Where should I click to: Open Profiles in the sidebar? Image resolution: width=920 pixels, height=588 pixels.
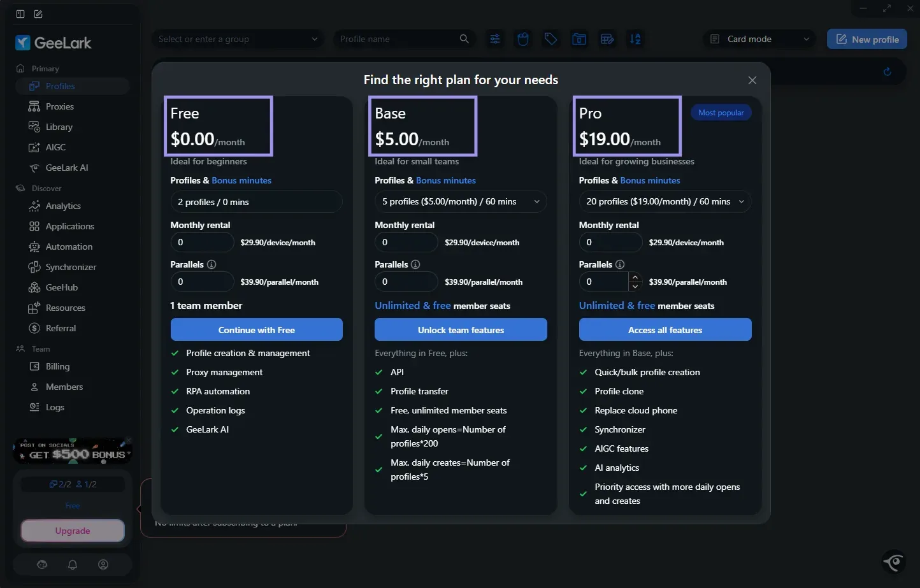click(72, 86)
